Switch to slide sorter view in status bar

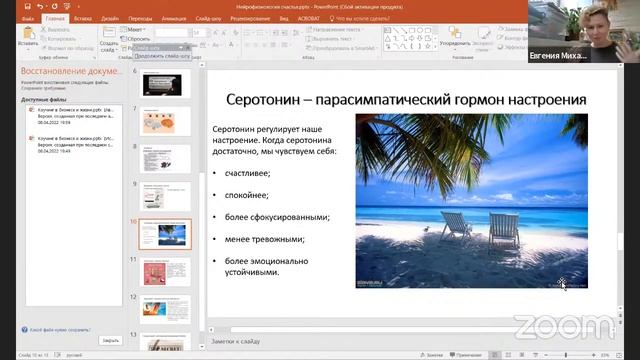pyautogui.click(x=508, y=355)
